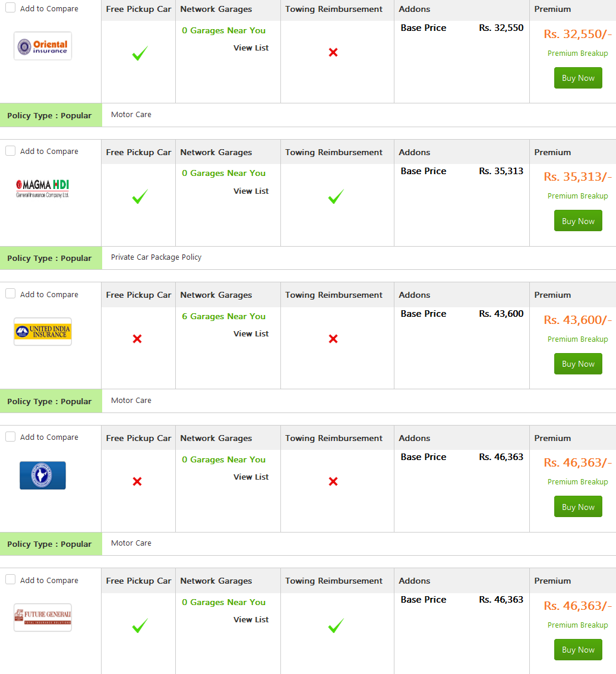View List of Magma HDI network garages
This screenshot has width=616, height=674.
click(x=251, y=191)
